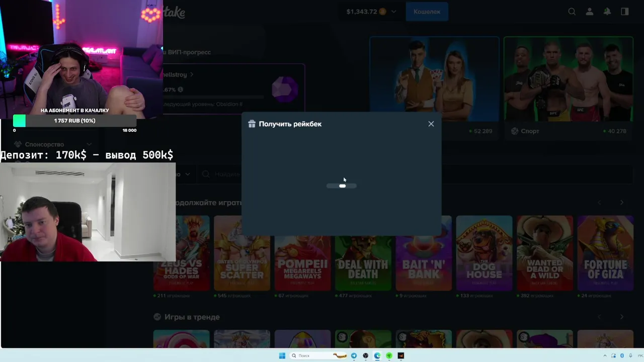This screenshot has height=362, width=644.
Task: Click '52 289' player count text
Action: [x=483, y=131]
